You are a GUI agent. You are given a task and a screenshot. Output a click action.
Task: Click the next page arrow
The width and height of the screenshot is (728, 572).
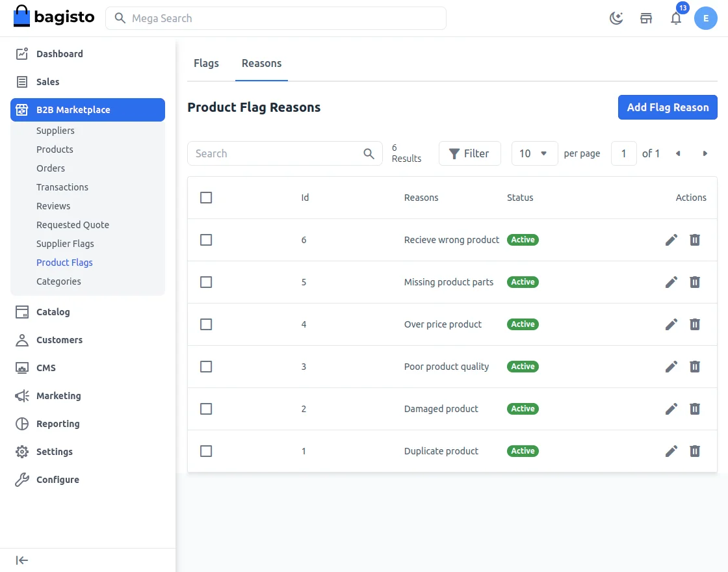pos(705,153)
